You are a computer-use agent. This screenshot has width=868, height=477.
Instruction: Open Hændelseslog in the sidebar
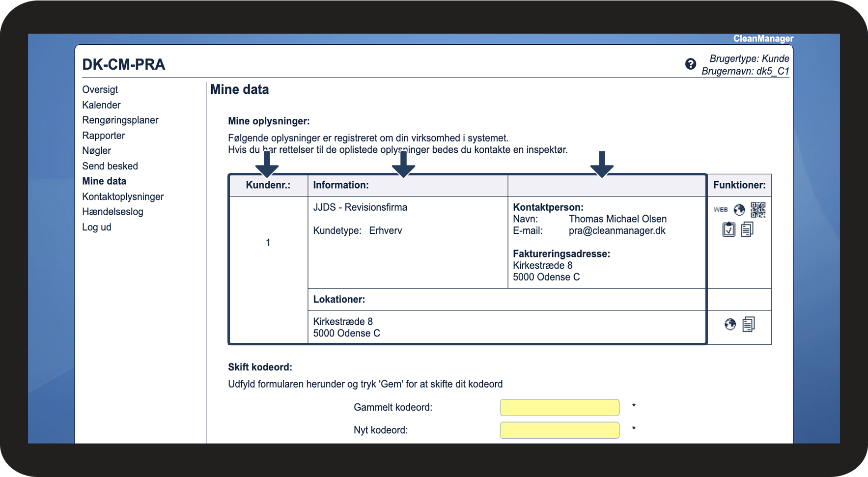pyautogui.click(x=112, y=212)
